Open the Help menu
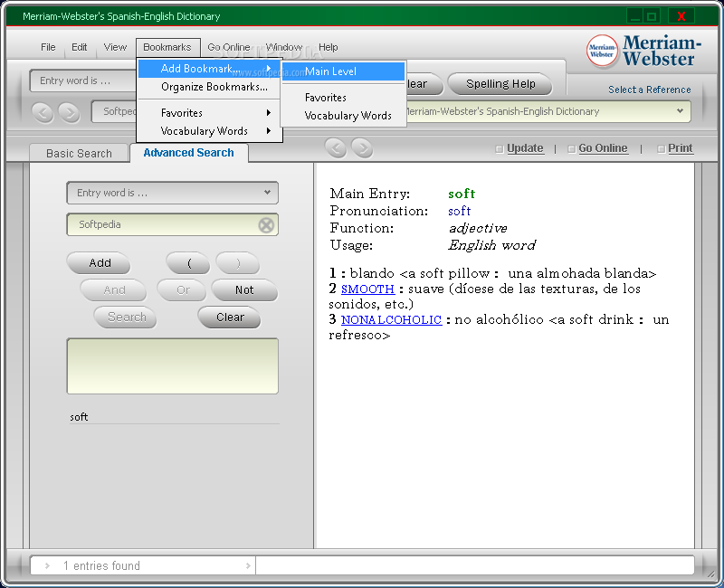The width and height of the screenshot is (724, 588). pos(329,47)
